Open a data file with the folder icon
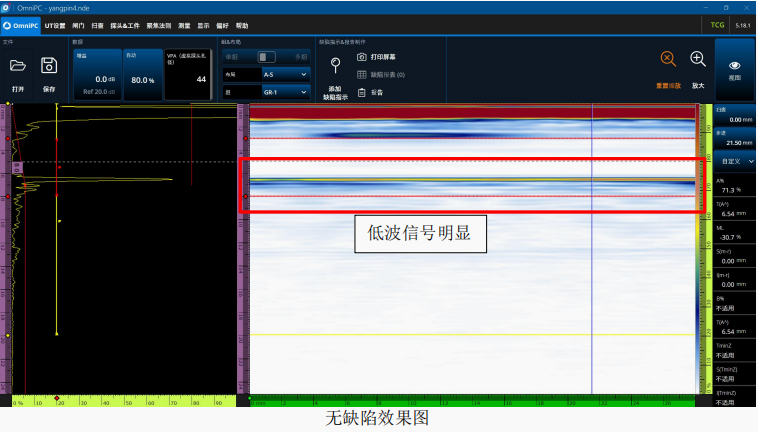 point(18,66)
